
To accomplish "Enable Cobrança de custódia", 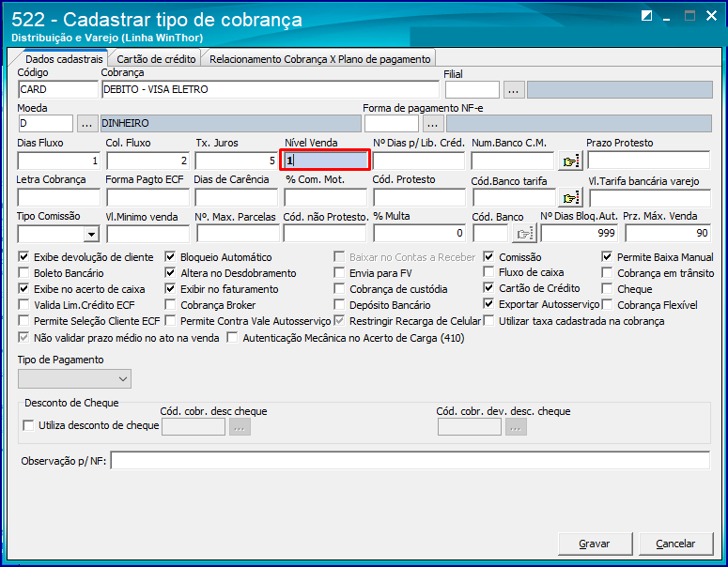I will click(x=339, y=288).
